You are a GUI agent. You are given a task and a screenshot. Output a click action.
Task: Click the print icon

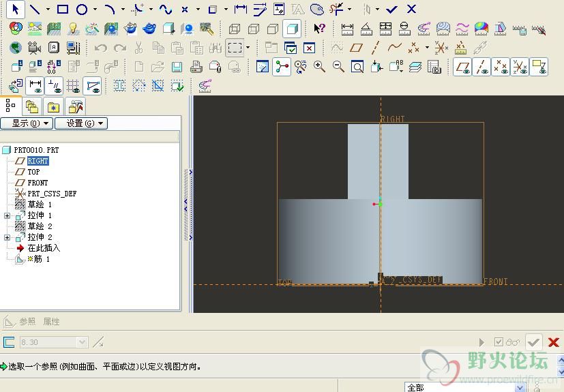coord(196,67)
